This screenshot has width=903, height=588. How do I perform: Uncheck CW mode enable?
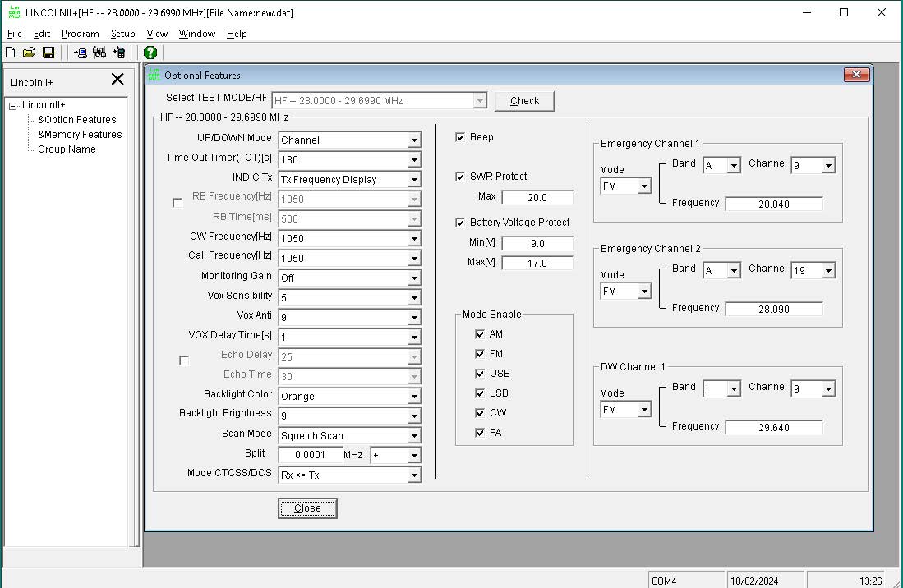(x=480, y=412)
